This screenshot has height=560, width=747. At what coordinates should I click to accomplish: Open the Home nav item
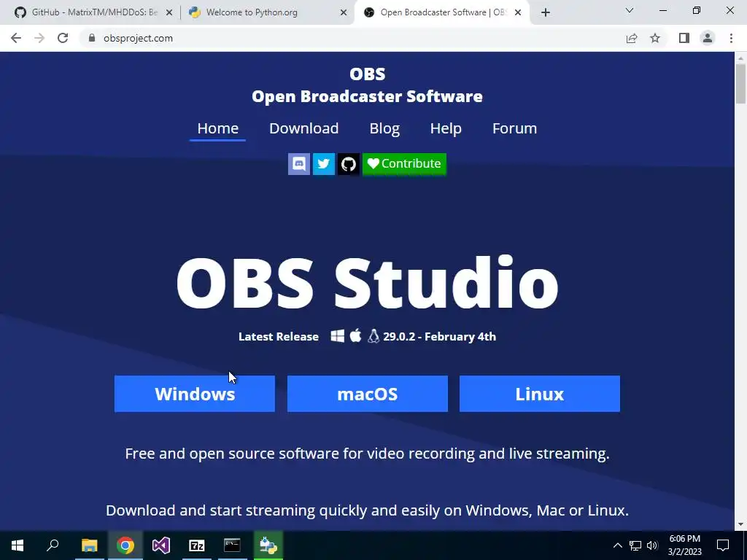click(x=217, y=128)
